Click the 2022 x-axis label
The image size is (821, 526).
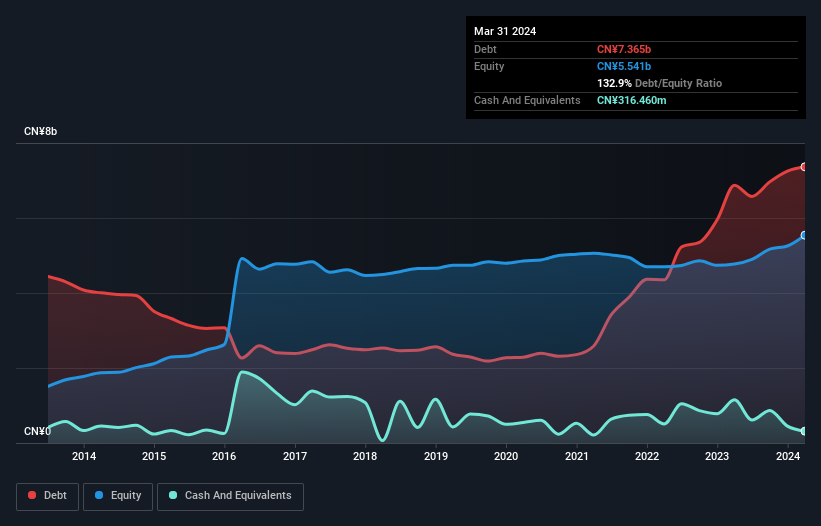647,456
